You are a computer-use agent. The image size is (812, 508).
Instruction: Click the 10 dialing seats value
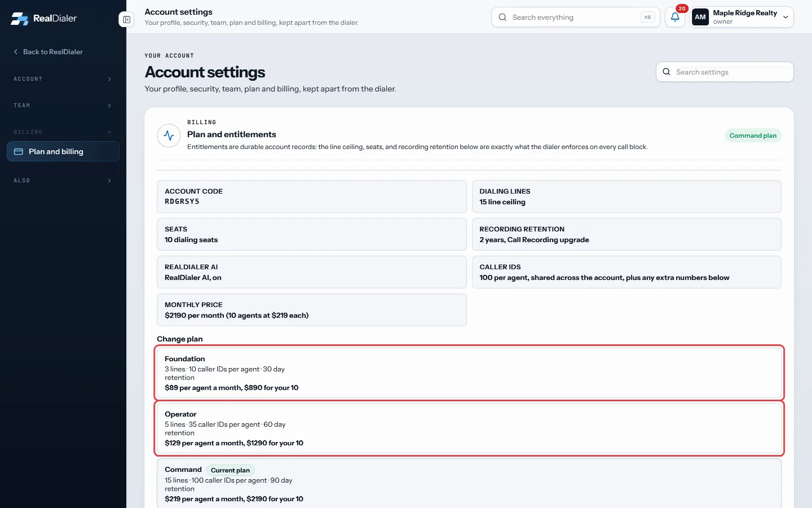[x=191, y=240]
